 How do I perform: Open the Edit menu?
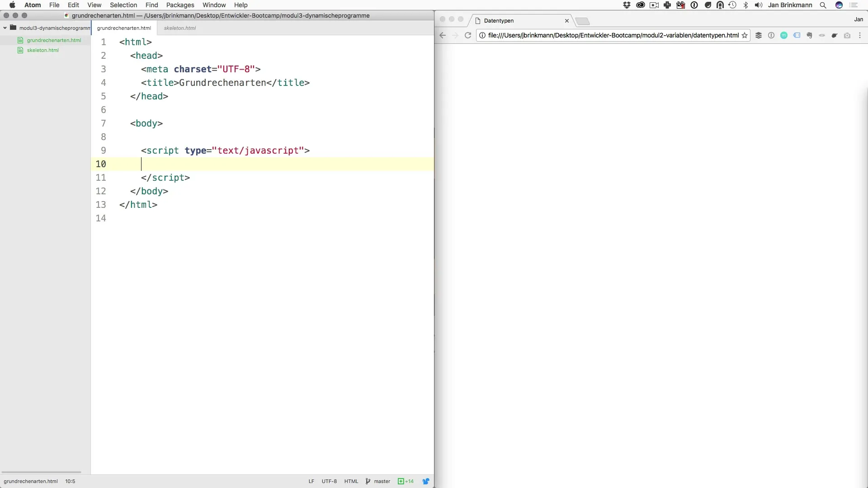click(73, 5)
